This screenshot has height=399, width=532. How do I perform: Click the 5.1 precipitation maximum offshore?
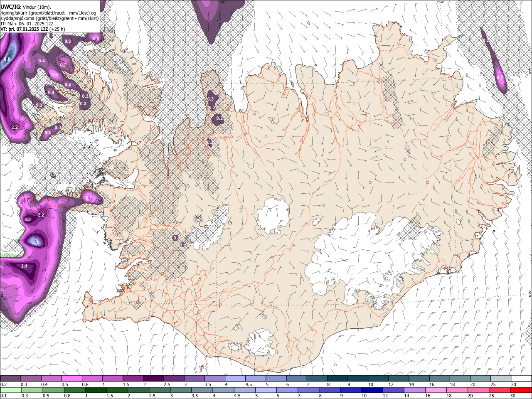(35, 243)
